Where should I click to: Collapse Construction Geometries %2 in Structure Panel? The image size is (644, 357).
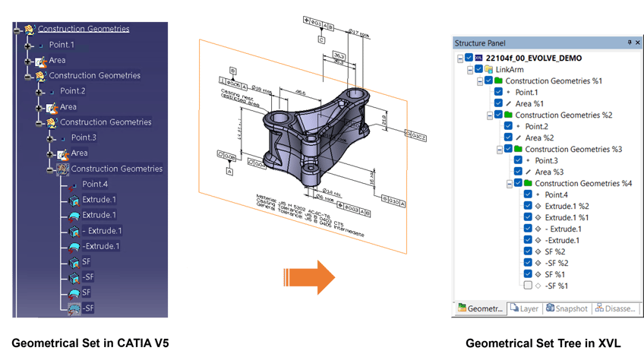tap(488, 115)
